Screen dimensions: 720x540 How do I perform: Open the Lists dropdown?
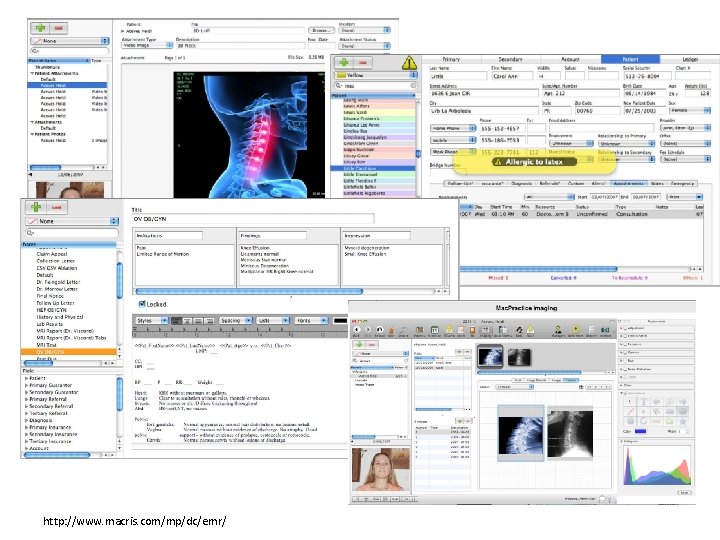(x=273, y=321)
